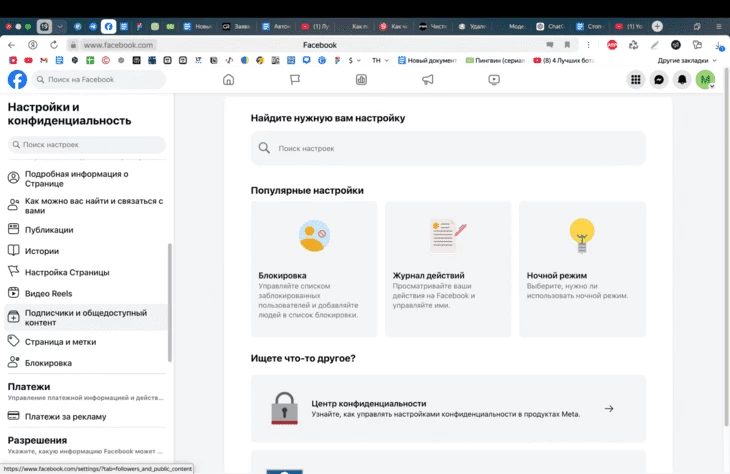Open Ads Center megaphone icon
Image resolution: width=730 pixels, height=474 pixels.
click(x=427, y=80)
